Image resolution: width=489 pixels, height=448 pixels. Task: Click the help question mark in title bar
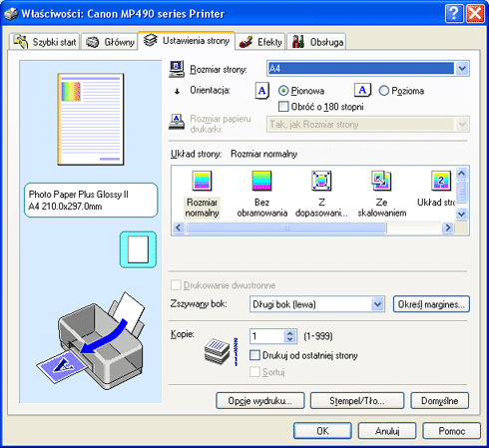click(x=454, y=14)
